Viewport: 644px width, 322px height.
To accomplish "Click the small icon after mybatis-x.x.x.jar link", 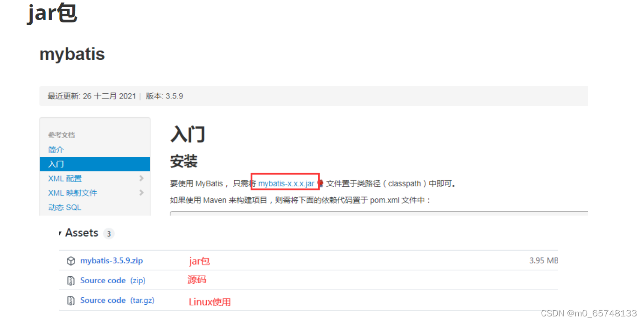I will (x=319, y=183).
